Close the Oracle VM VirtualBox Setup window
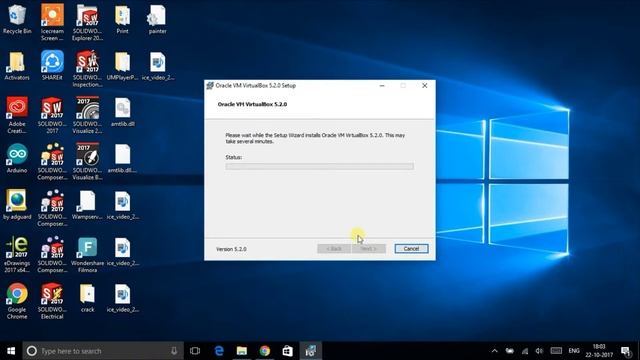Screen dimensions: 640x360 click(424, 85)
